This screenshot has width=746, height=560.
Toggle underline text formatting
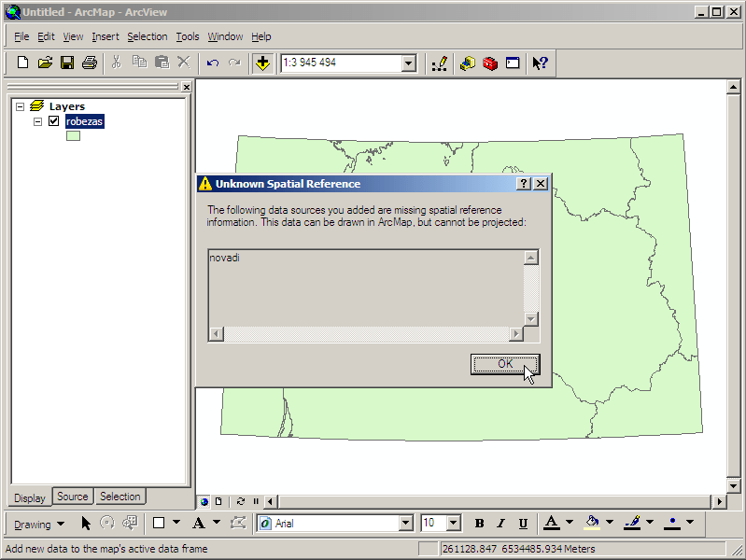pyautogui.click(x=523, y=524)
